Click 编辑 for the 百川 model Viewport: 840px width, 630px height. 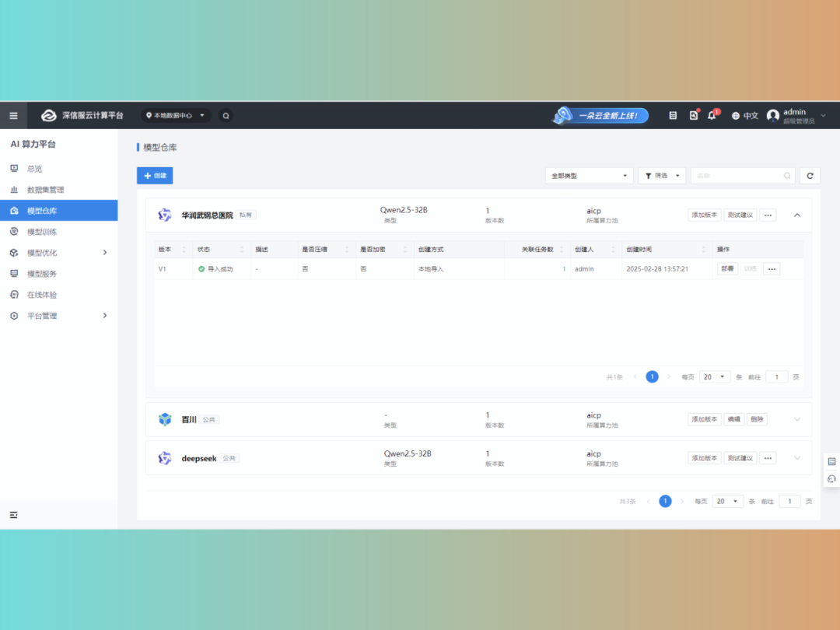click(733, 419)
